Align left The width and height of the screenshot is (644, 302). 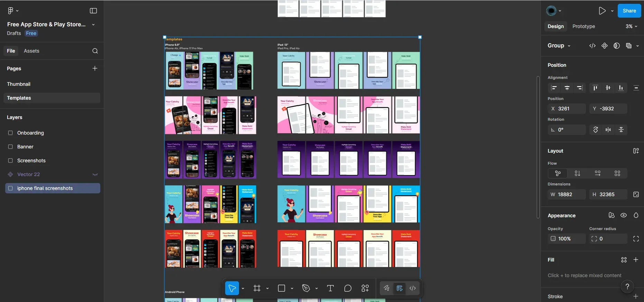point(554,88)
